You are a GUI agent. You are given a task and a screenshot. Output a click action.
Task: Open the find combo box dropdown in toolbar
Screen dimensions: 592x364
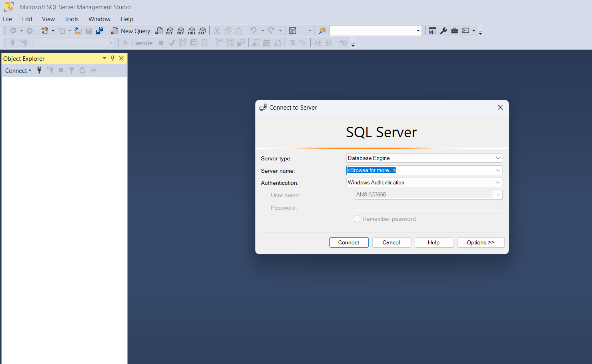point(418,31)
